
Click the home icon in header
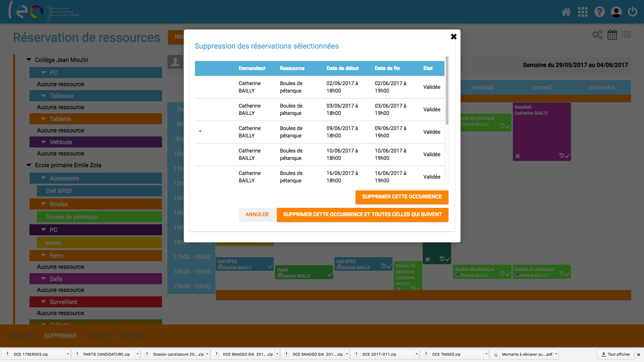point(566,12)
